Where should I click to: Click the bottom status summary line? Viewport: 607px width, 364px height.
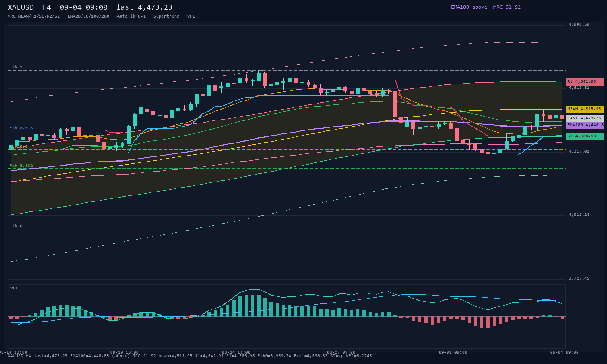click(189, 356)
